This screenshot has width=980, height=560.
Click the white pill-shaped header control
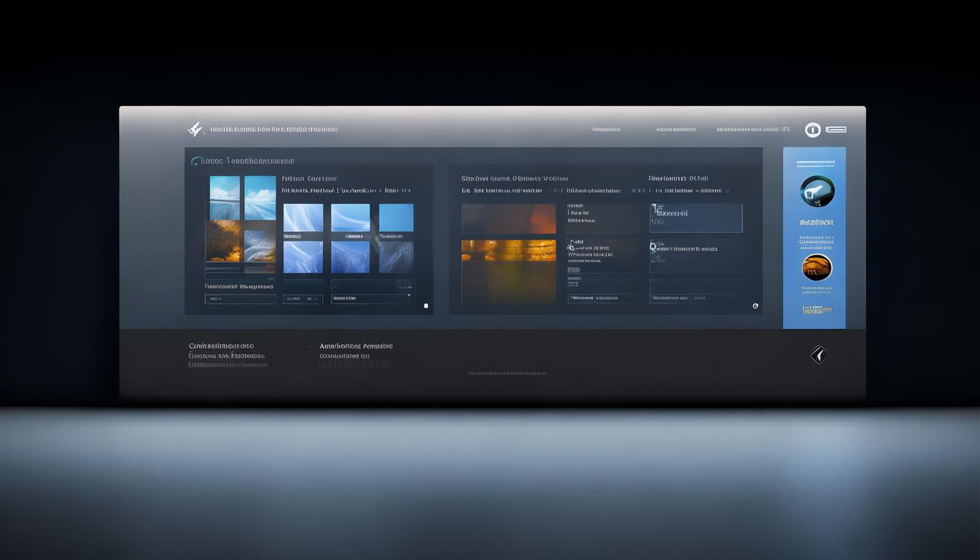tap(836, 130)
